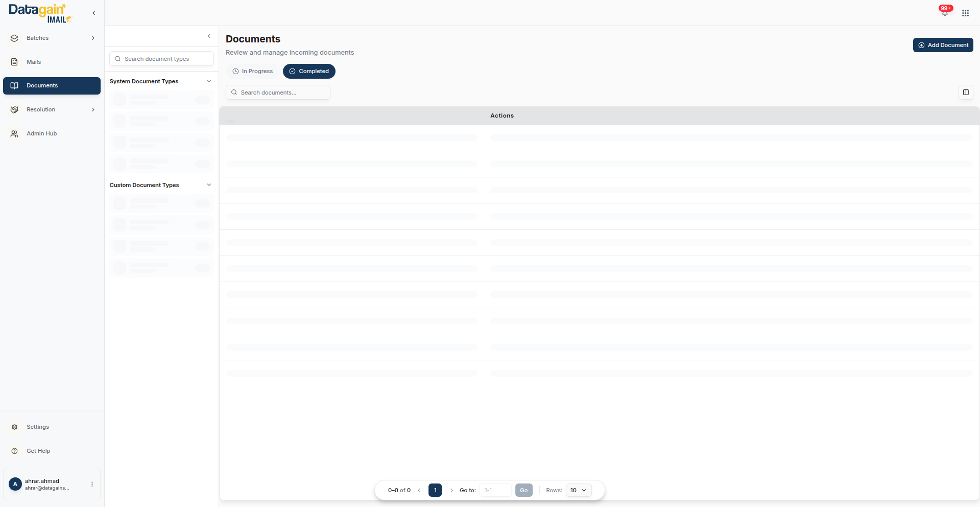Go to previous page arrow
The image size is (980, 507).
419,490
